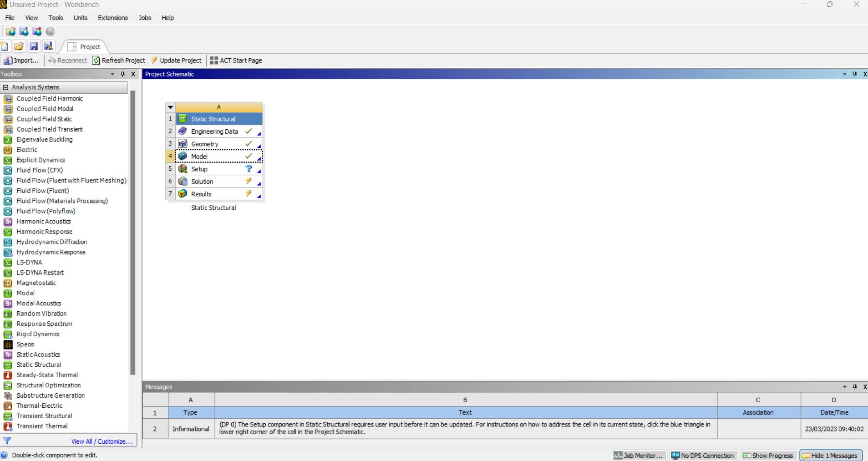The width and height of the screenshot is (868, 461).
Task: Click the Import... button
Action: pos(21,61)
